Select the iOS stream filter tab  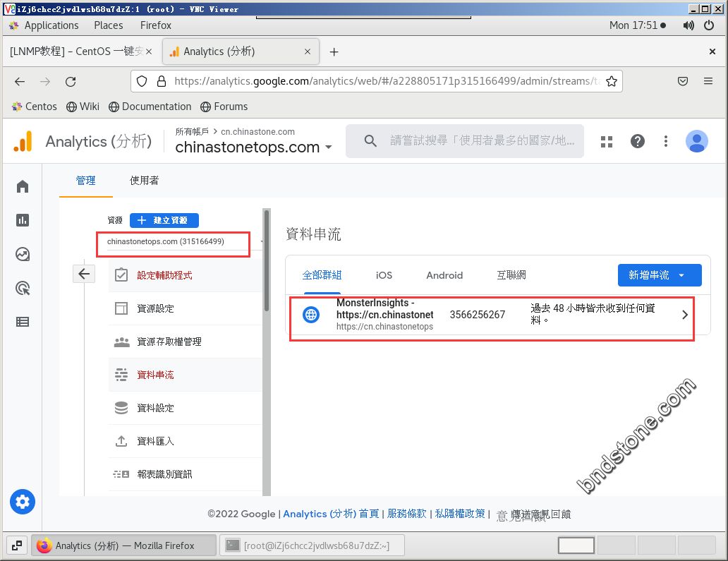point(384,275)
